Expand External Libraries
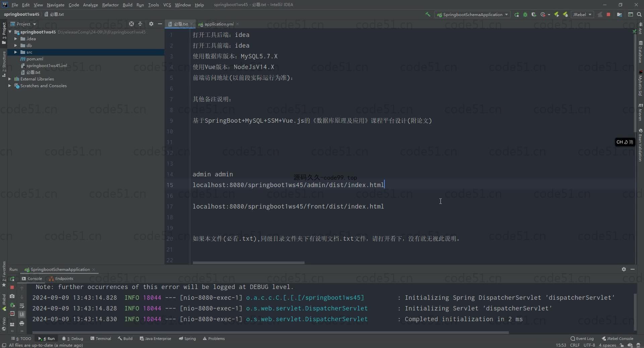This screenshot has height=348, width=644. pyautogui.click(x=10, y=79)
